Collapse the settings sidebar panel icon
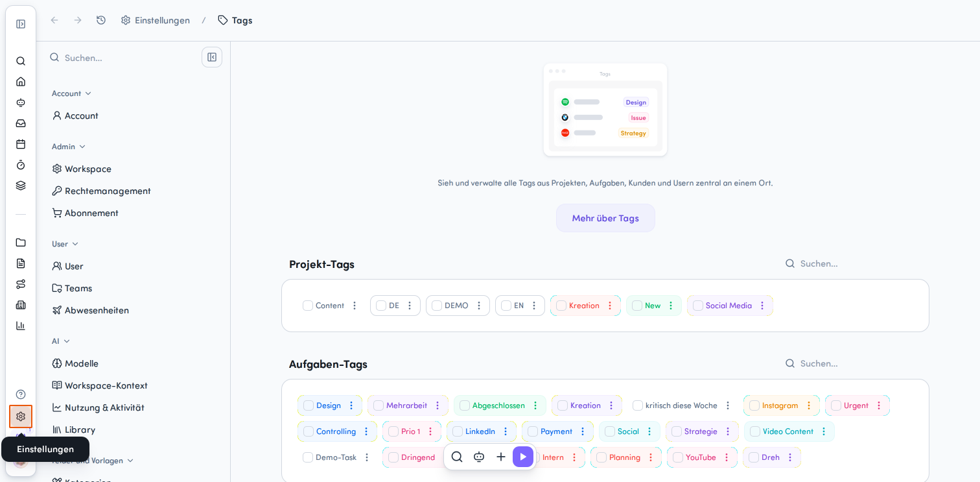The height and width of the screenshot is (482, 980). pos(212,57)
